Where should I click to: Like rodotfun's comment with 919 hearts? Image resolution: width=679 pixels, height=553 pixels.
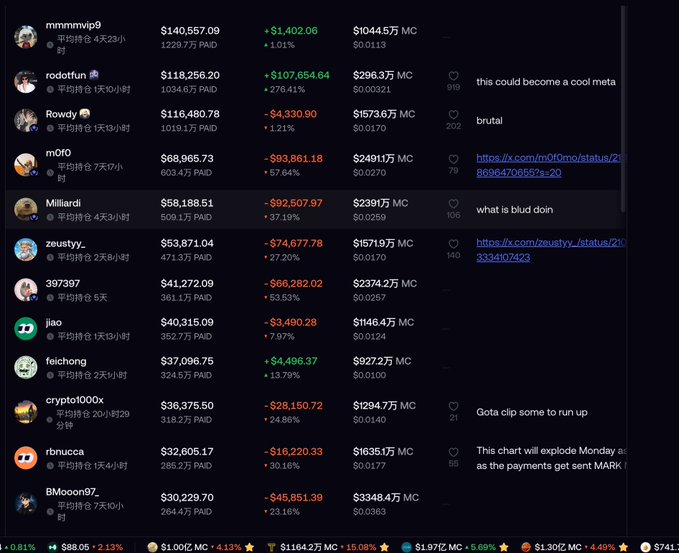[x=453, y=76]
